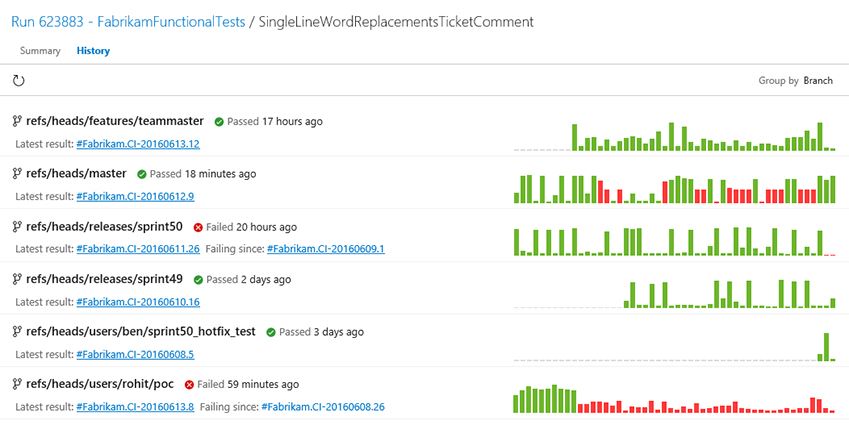Open failing since #Fabrikam.CI-20160609.1 link
Screen dimensions: 849x429
point(326,249)
